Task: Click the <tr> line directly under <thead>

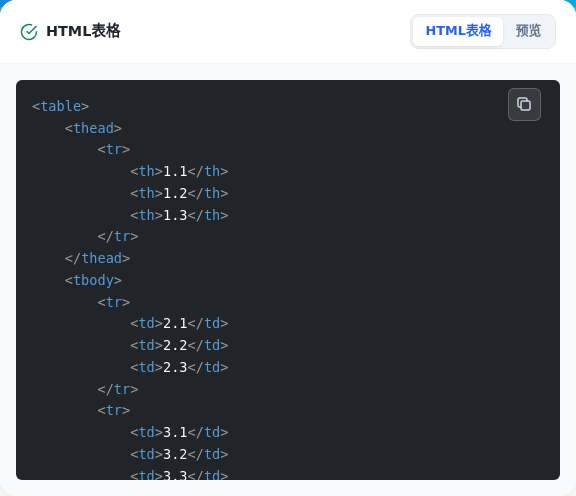Action: pos(114,150)
